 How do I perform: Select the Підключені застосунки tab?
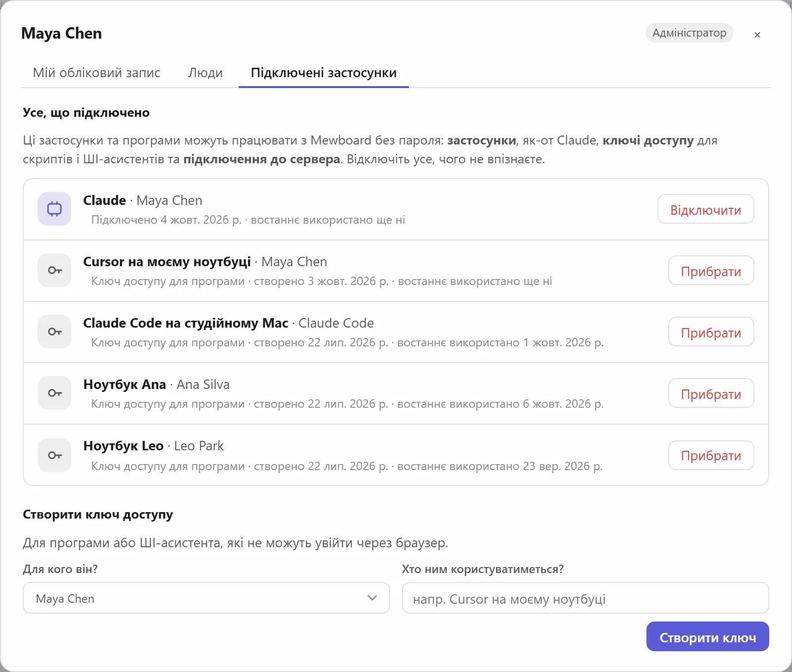[x=324, y=73]
